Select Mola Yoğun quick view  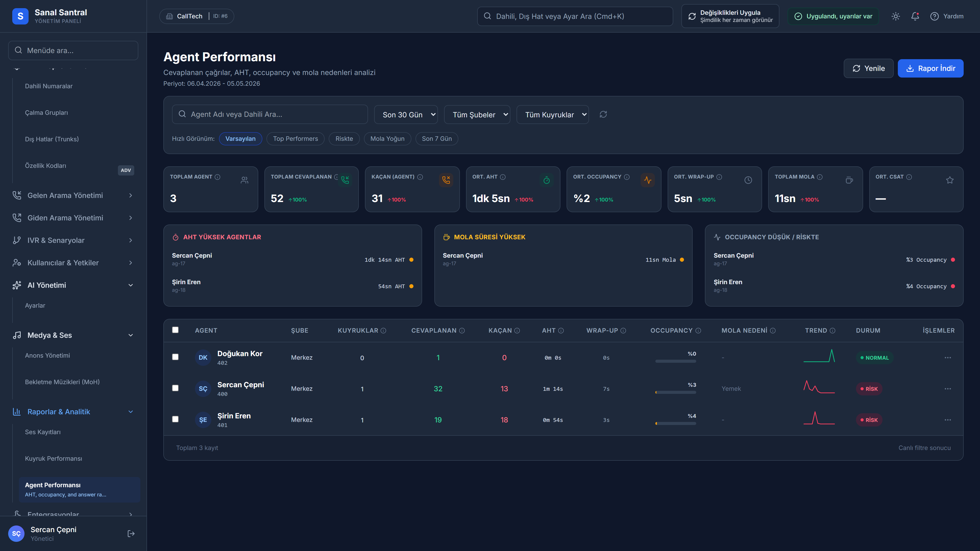point(387,139)
